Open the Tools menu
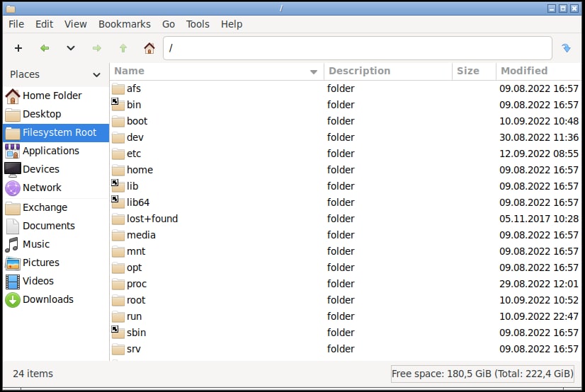This screenshot has width=585, height=392. (198, 24)
